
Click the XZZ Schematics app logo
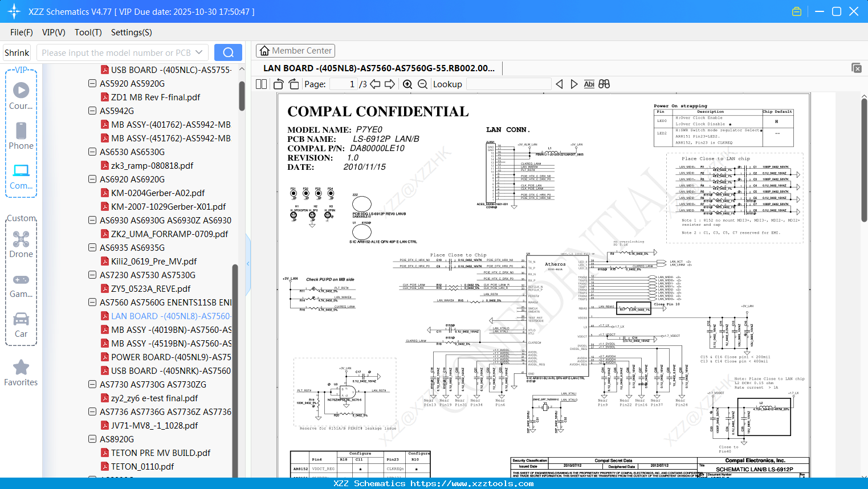point(14,11)
